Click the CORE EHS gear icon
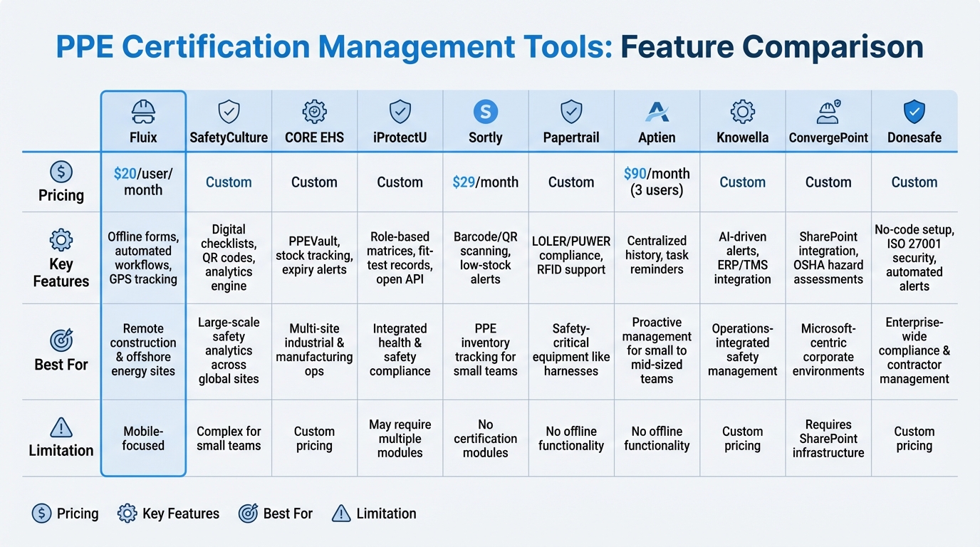The width and height of the screenshot is (980, 547). click(x=314, y=111)
